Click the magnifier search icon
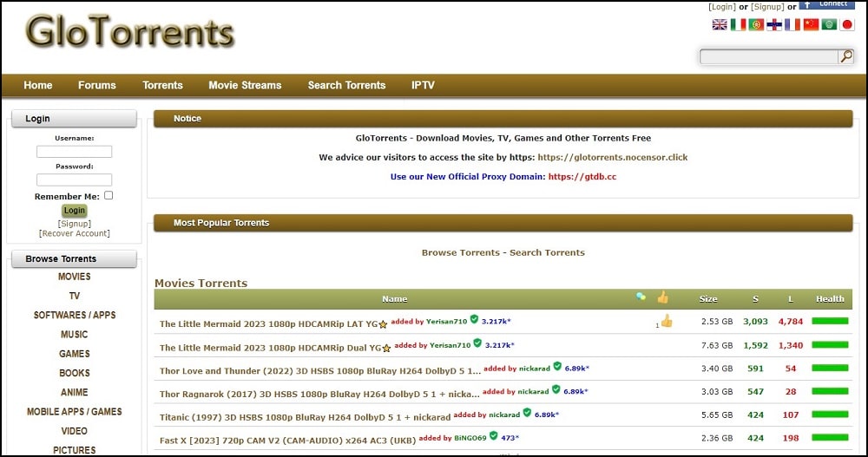The width and height of the screenshot is (868, 457). [x=845, y=56]
